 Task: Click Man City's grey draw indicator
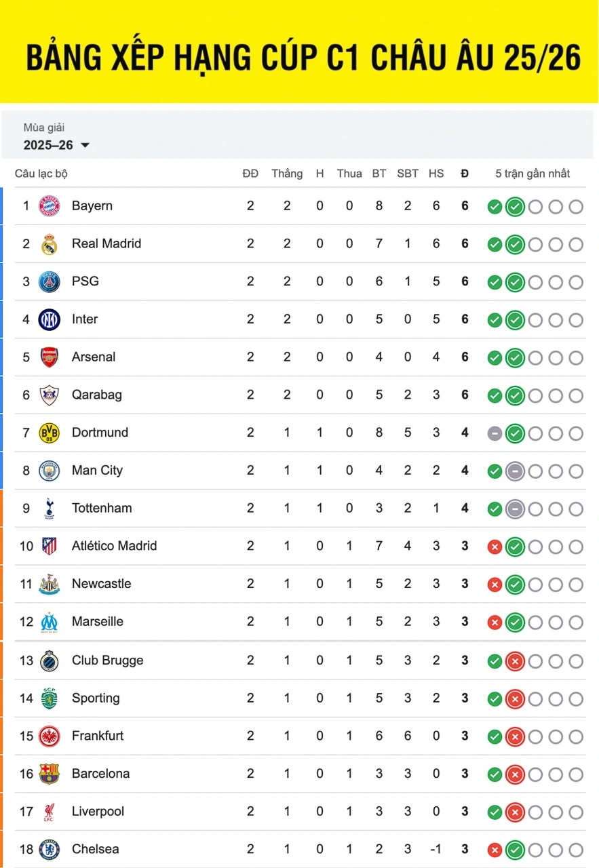(515, 471)
